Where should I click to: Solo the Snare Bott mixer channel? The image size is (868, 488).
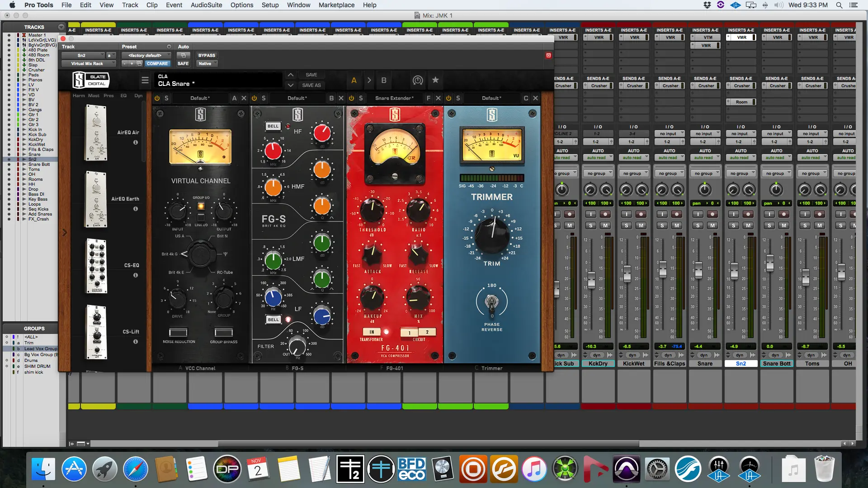click(x=769, y=225)
